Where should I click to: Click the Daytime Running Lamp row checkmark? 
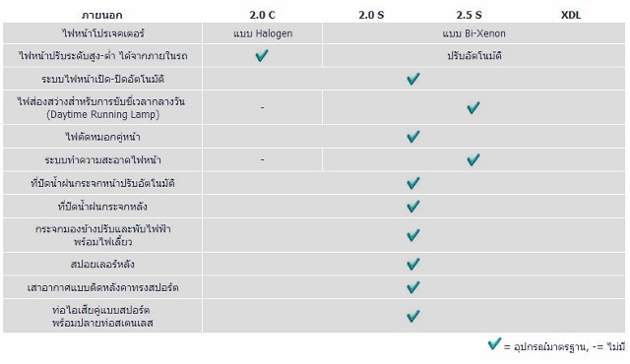473,107
